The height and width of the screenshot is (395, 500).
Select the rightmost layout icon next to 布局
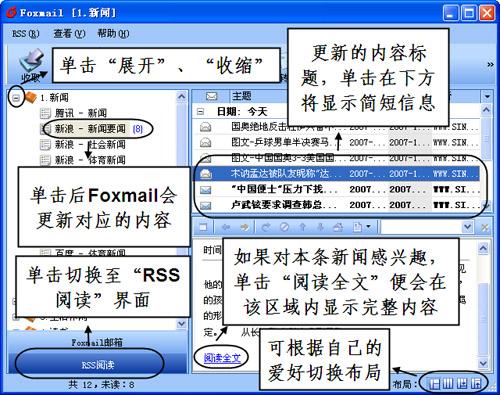[x=476, y=384]
